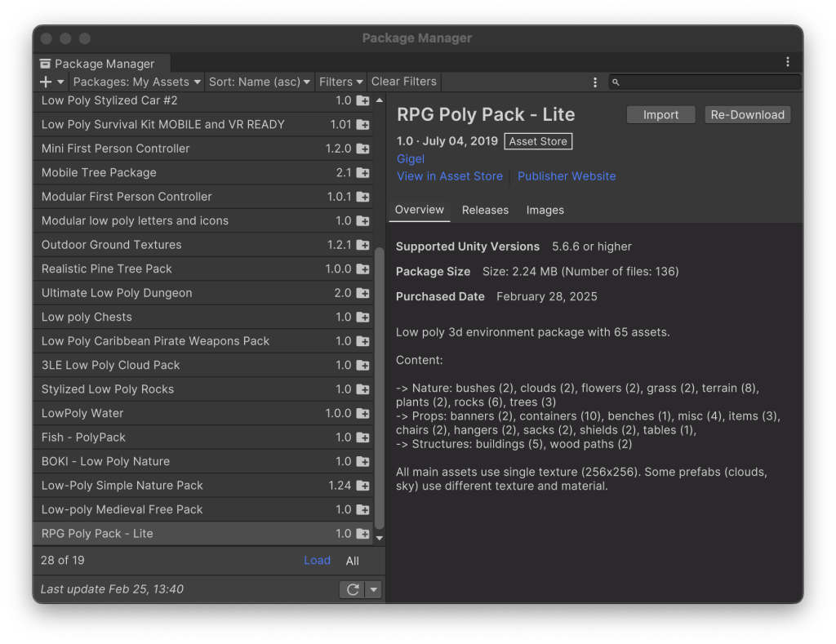Viewport: 836px width, 644px height.
Task: Click import icon beside Mobile Tree Package
Action: tap(363, 173)
